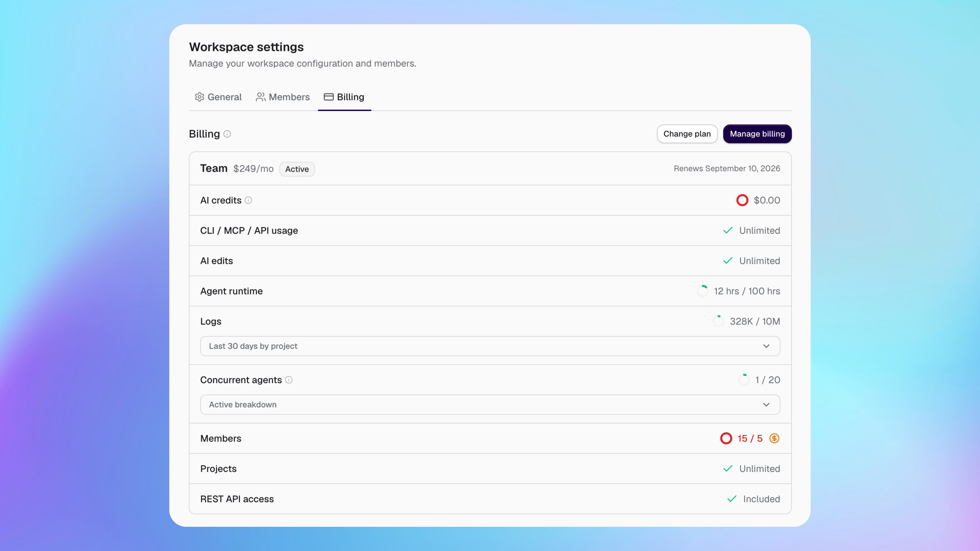Click the info icon beside Concurrent agents

coord(289,380)
